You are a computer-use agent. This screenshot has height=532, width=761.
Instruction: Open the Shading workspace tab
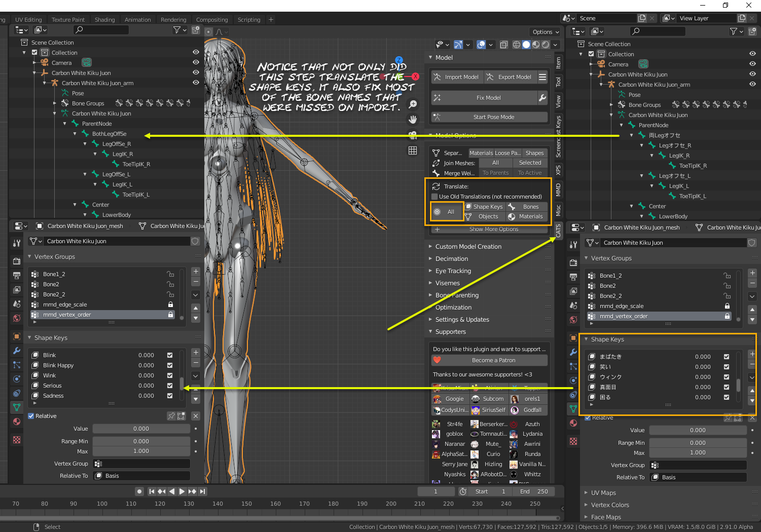click(104, 20)
